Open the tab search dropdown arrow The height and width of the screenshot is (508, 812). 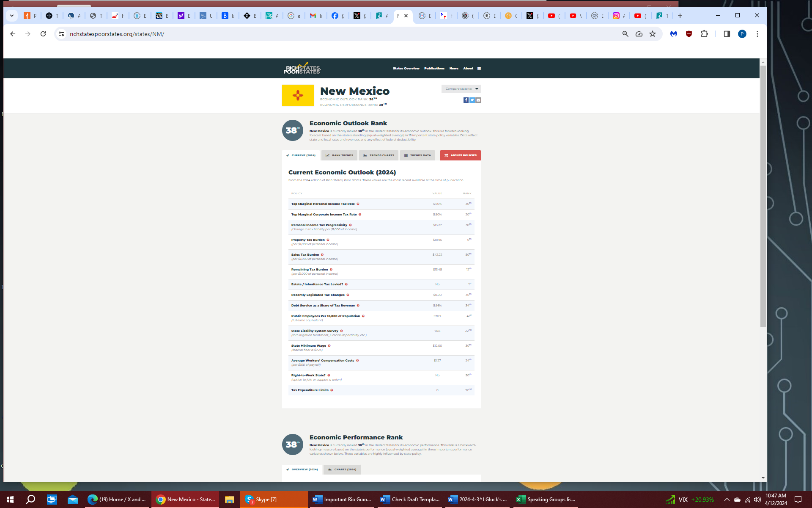click(12, 16)
